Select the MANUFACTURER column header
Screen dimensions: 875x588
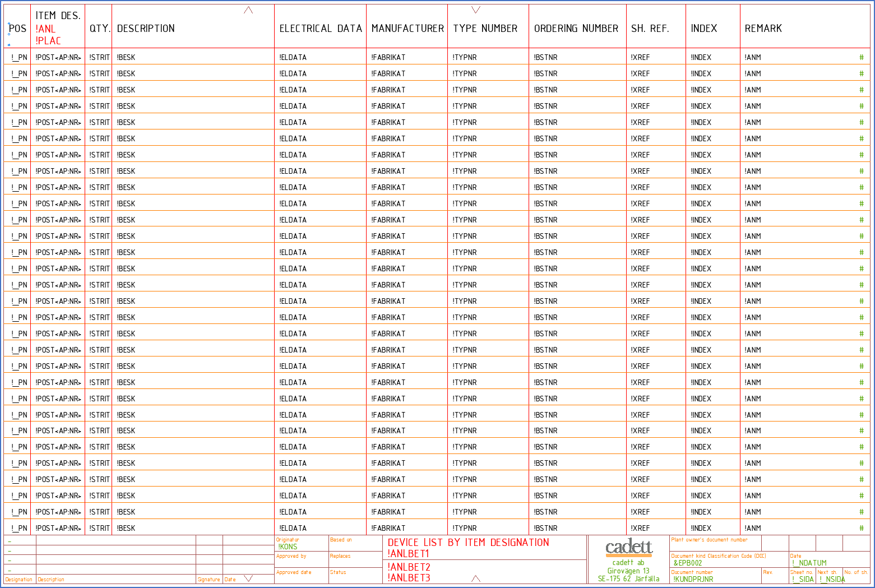point(408,29)
